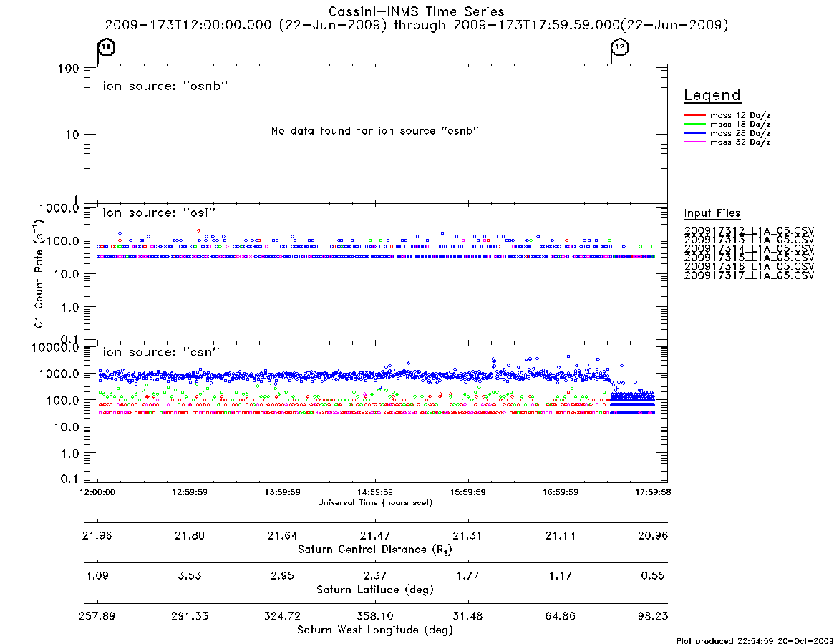
Task: Click the 64.86 longitude value
Action: (x=560, y=616)
